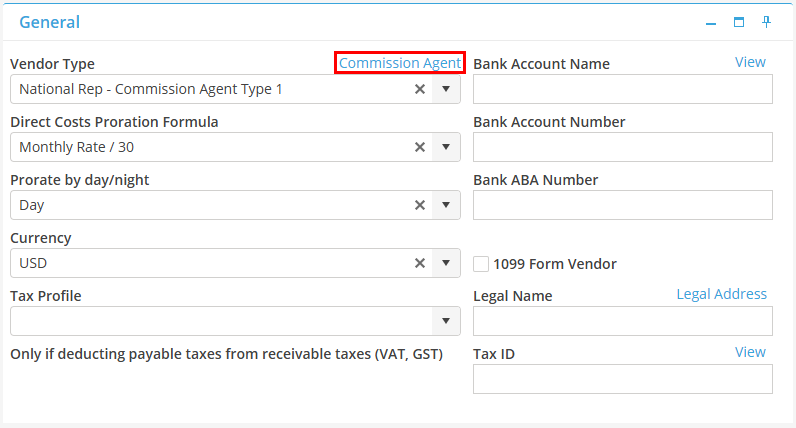Viewport: 796px width, 428px height.
Task: Expand the Direct Costs Proration Formula dropdown
Action: point(446,147)
